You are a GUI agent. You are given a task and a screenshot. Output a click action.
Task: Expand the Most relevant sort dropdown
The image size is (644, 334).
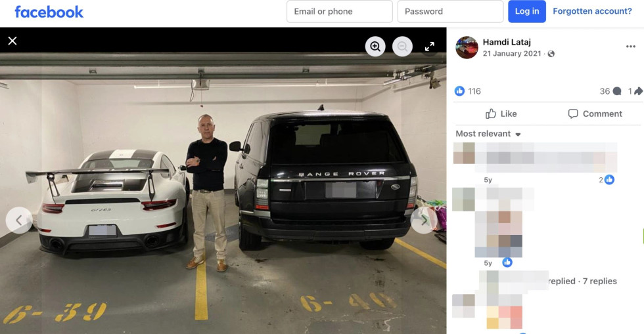[x=488, y=134]
